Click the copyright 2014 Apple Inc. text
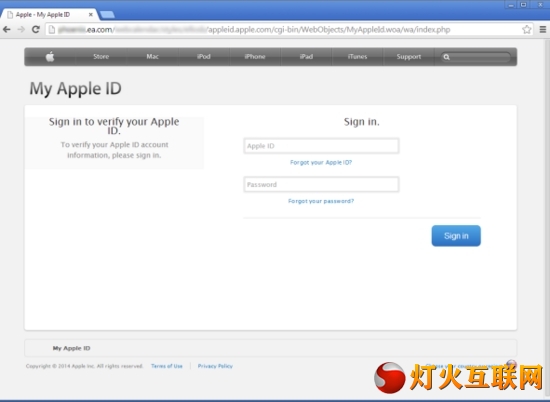Image resolution: width=550 pixels, height=402 pixels. point(84,366)
